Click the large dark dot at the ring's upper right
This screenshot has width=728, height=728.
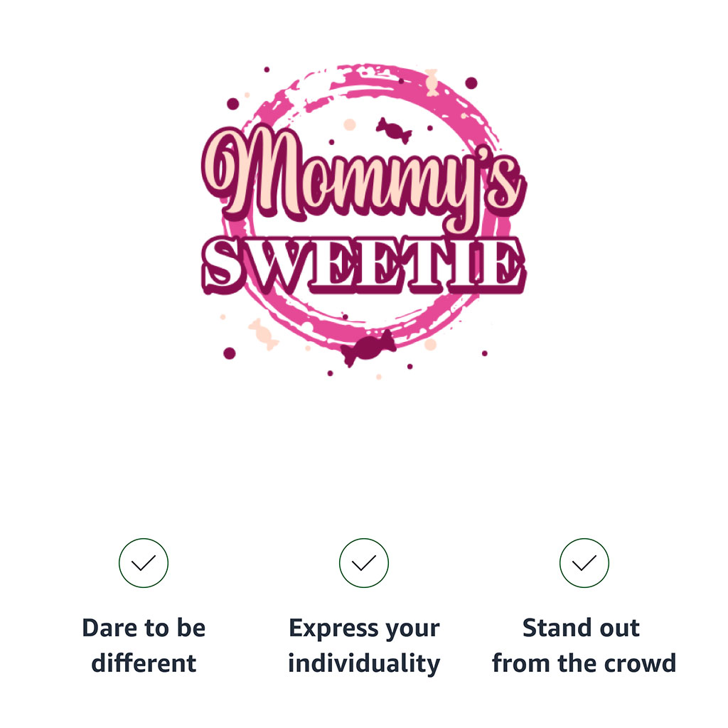[x=471, y=83]
